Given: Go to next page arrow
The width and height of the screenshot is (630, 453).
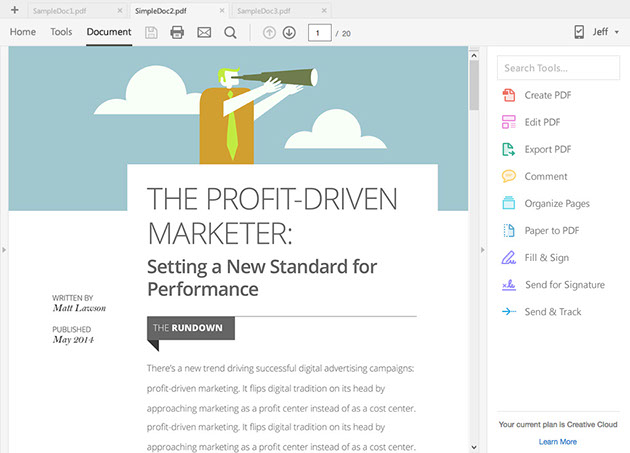Looking at the screenshot, I should tap(289, 32).
